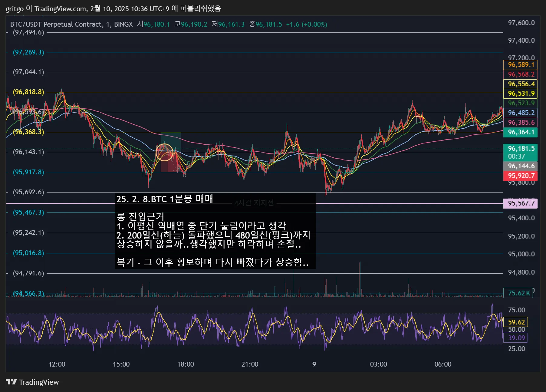
Task: Click the 94,800.0 price axis value
Action: coord(521,272)
